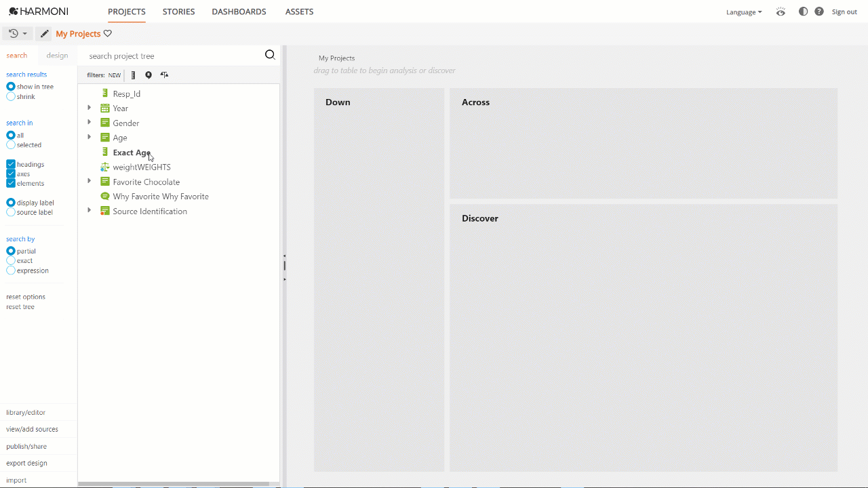
Task: Click reset tree link
Action: pos(20,307)
